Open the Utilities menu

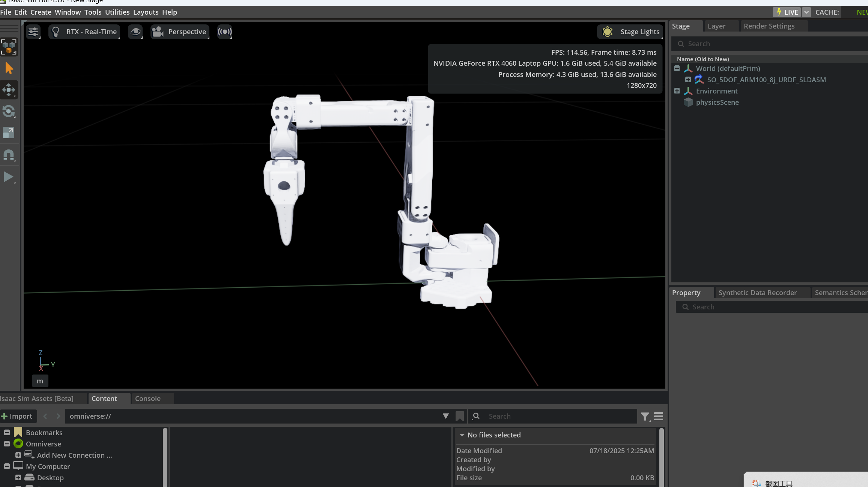pos(117,12)
